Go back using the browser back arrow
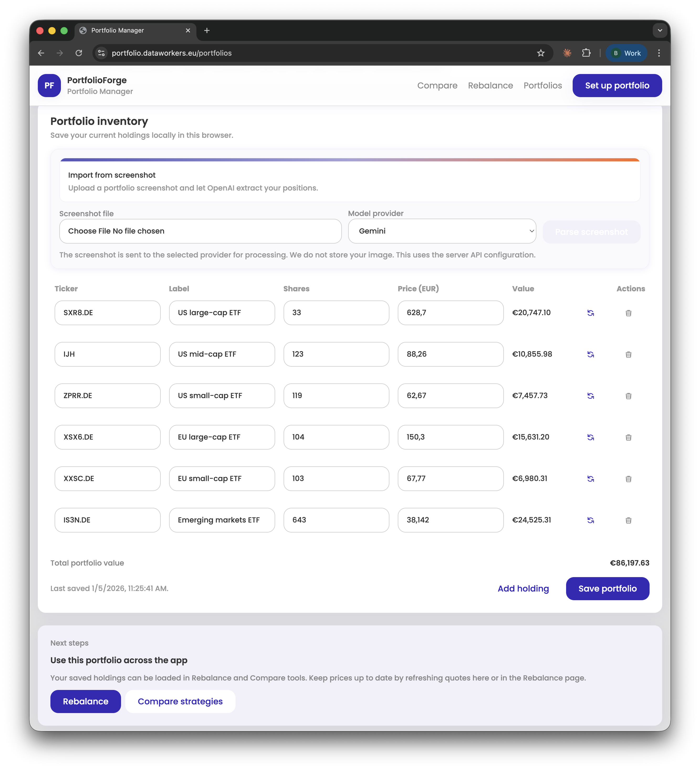 41,53
